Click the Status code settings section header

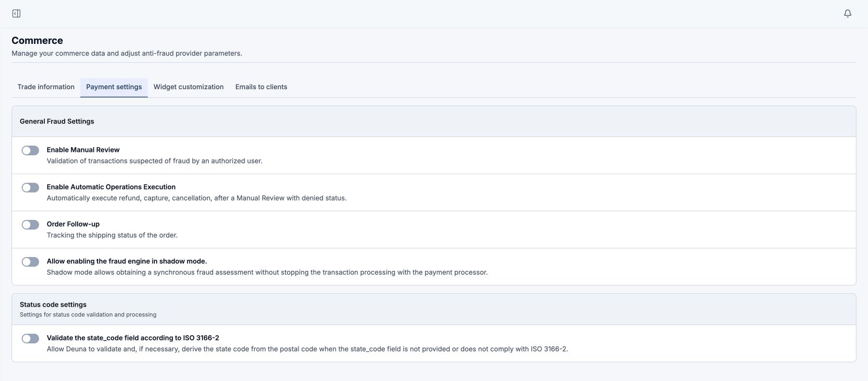[53, 305]
